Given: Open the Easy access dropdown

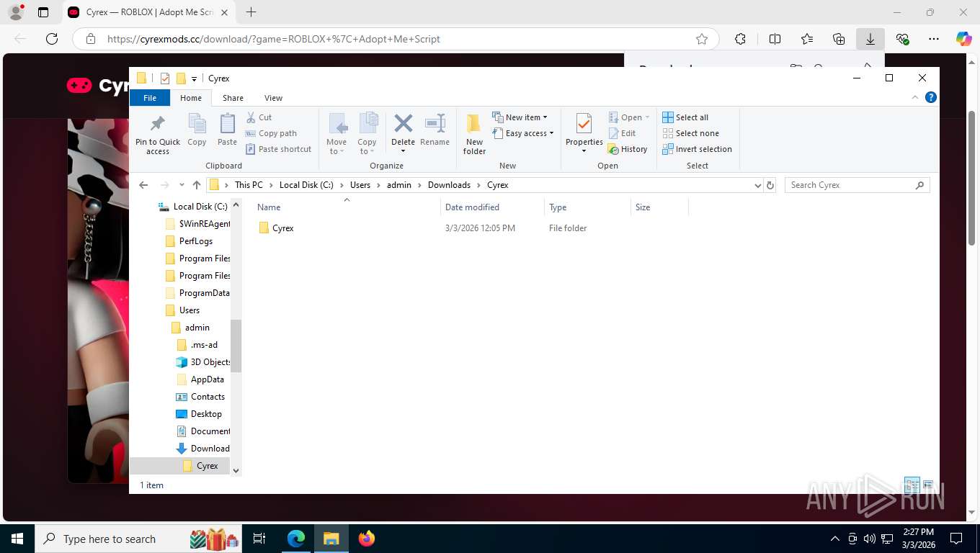Looking at the screenshot, I should (523, 133).
